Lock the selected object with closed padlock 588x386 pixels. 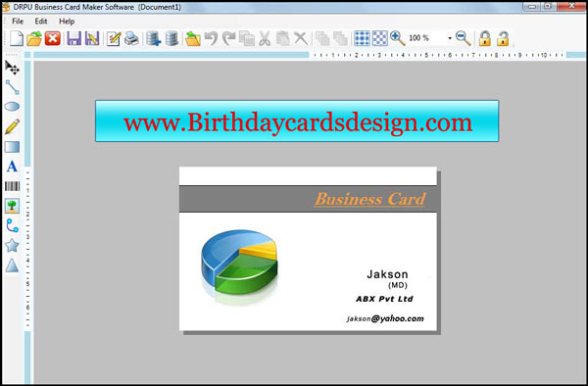tap(484, 38)
